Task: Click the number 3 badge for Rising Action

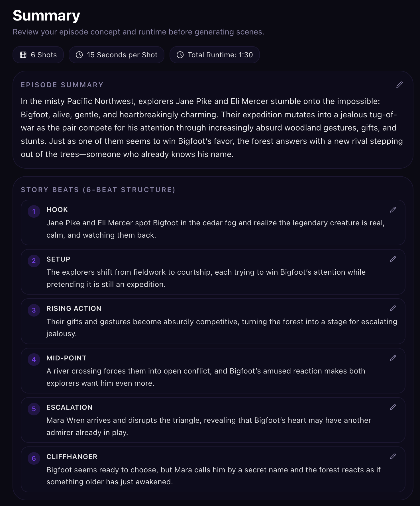Action: tap(34, 310)
